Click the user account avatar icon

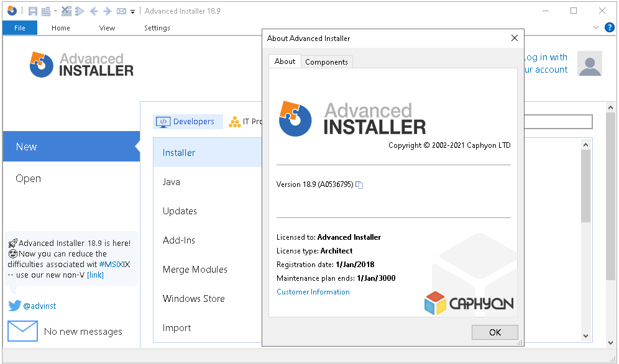click(589, 63)
